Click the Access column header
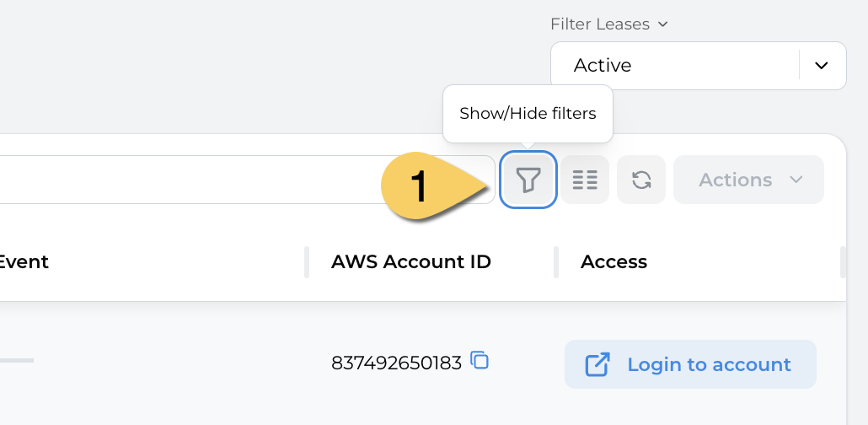 click(x=613, y=261)
